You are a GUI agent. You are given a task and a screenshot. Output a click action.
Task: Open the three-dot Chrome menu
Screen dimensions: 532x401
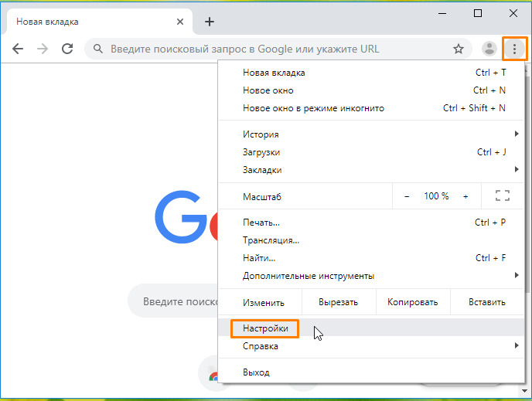[514, 49]
